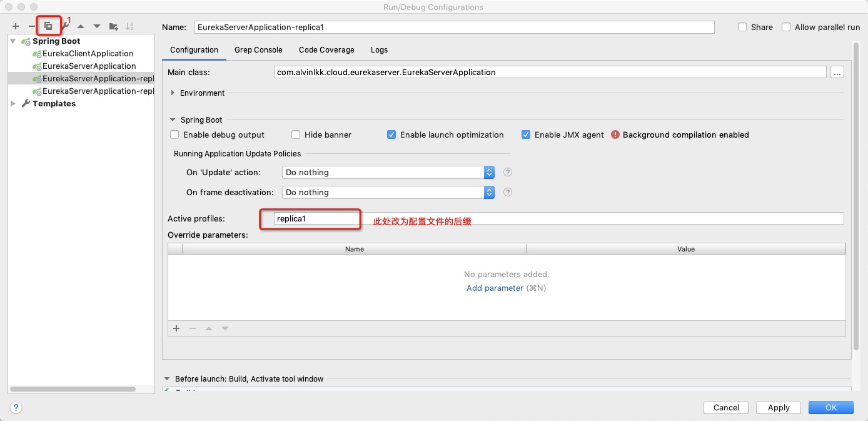Viewport: 868px width, 421px height.
Task: Expand the Environment section
Action: 173,93
